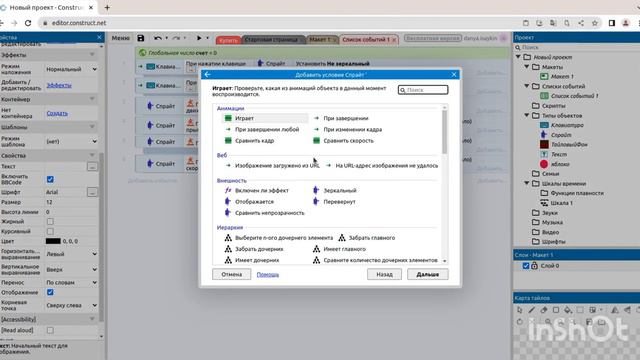The height and width of the screenshot is (360, 640).
Task: Toggle the Курсивный checkbox
Action: tap(50, 231)
